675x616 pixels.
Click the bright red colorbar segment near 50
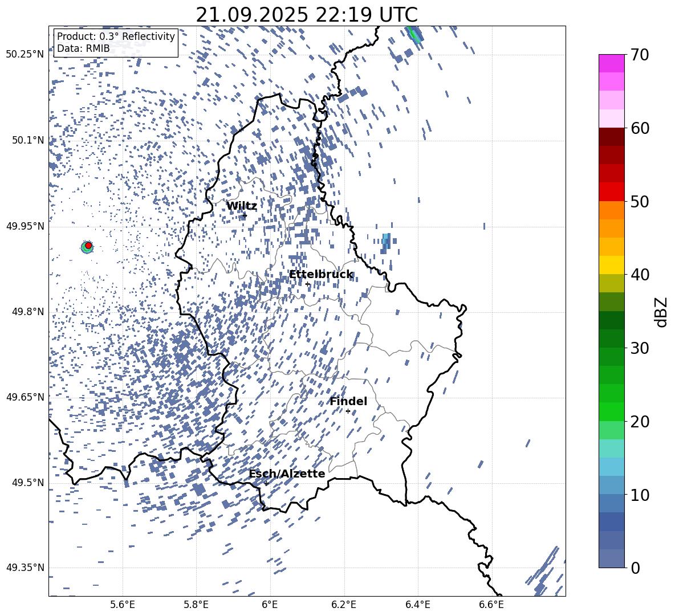611,192
